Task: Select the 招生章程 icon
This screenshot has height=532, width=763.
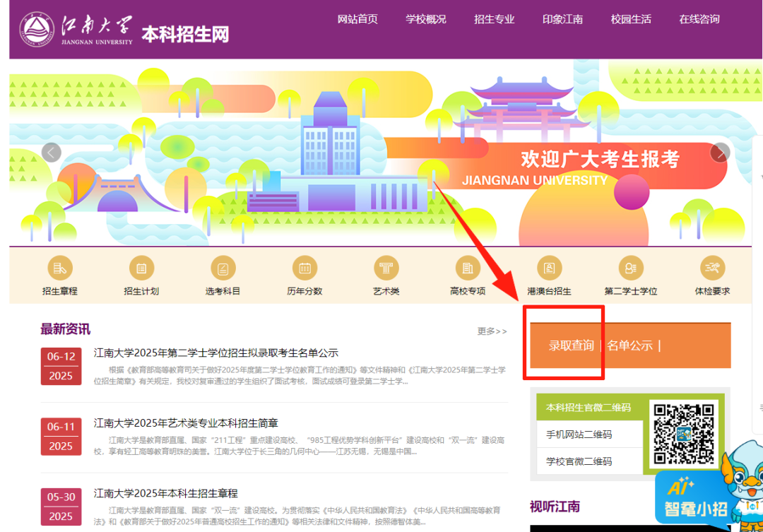Action: pos(60,270)
